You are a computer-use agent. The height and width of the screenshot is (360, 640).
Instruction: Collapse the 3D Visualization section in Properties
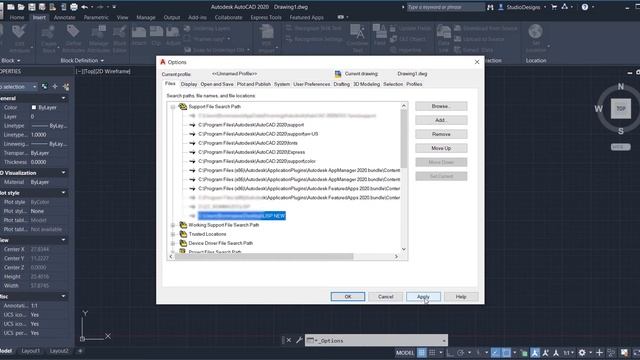point(63,173)
